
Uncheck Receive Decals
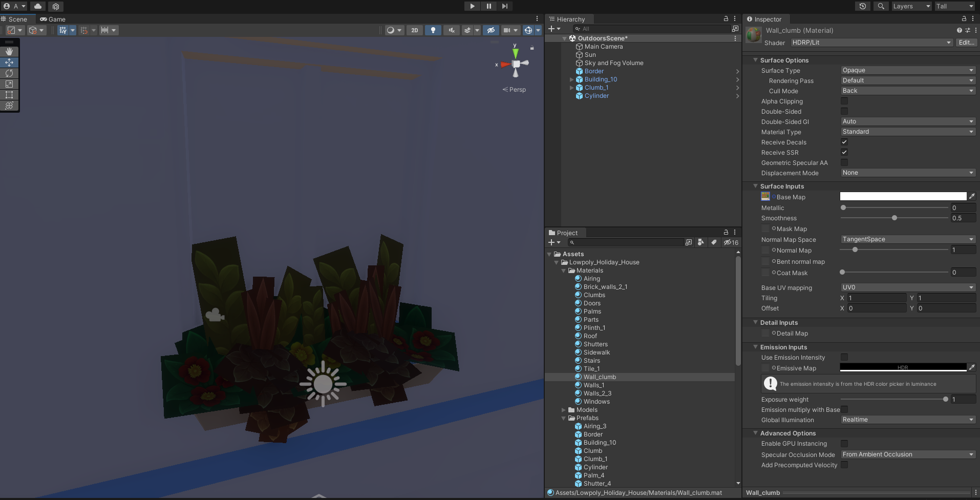[844, 142]
